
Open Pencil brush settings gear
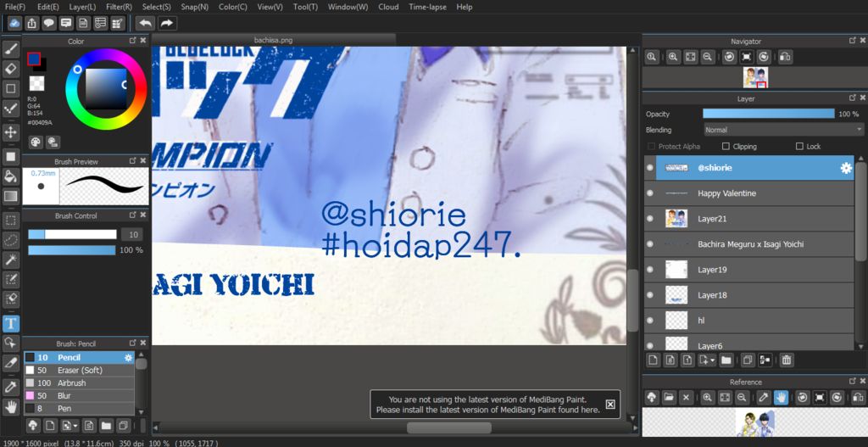click(129, 358)
